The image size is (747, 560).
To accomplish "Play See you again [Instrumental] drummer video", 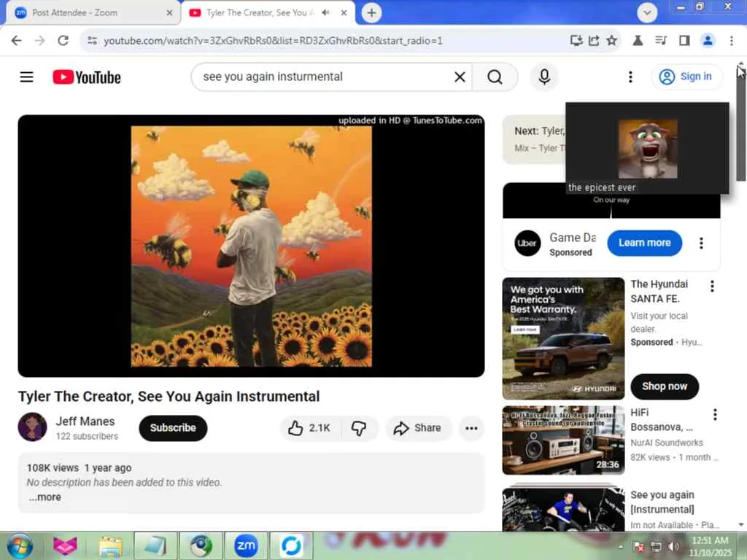I will pyautogui.click(x=563, y=508).
